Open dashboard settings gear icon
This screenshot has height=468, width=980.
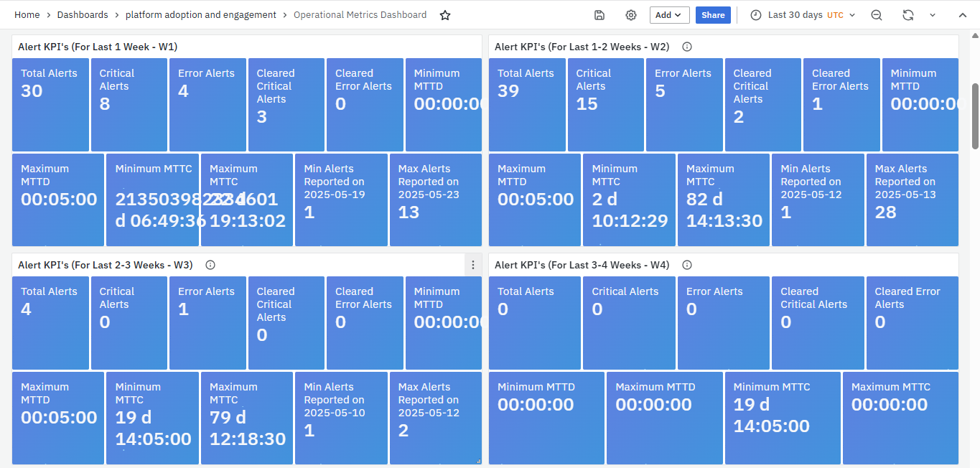(x=631, y=15)
